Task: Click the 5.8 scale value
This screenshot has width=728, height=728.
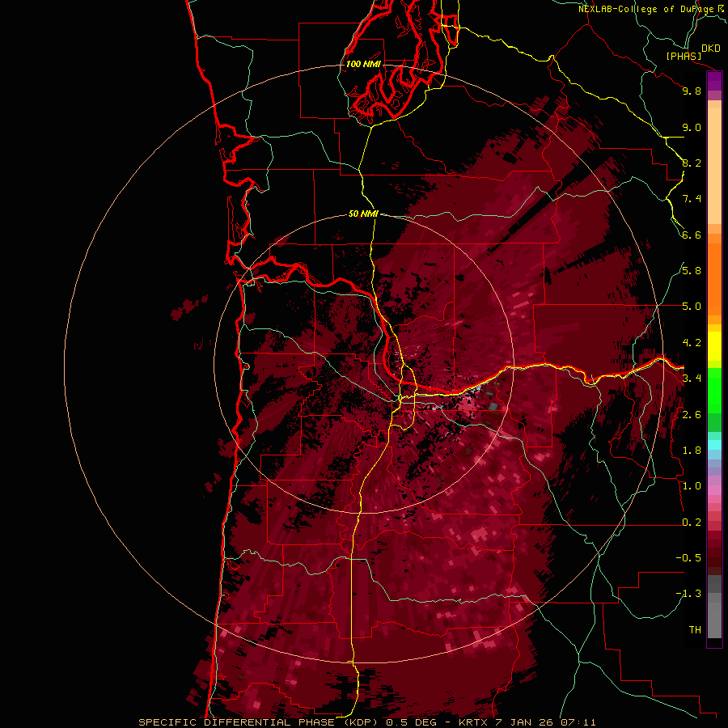Action: pos(692,271)
